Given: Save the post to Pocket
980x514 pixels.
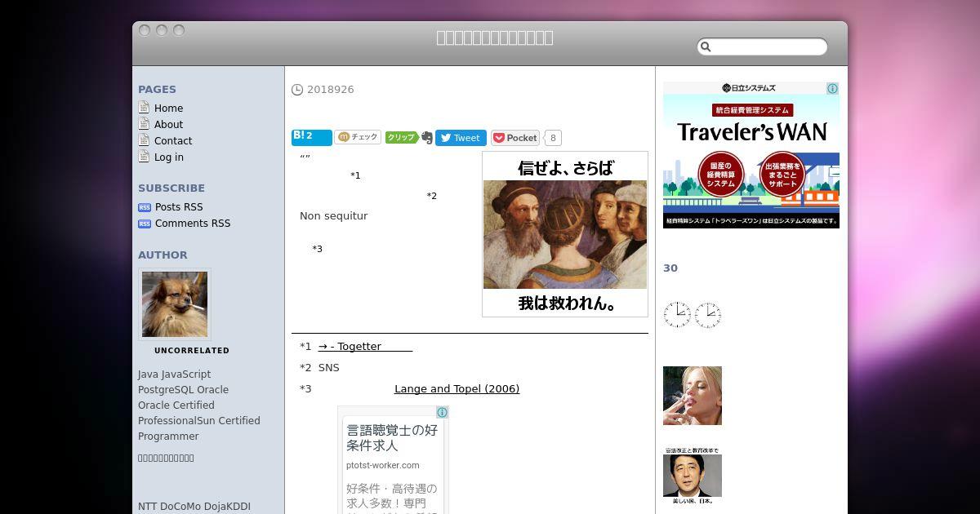Looking at the screenshot, I should tap(515, 138).
